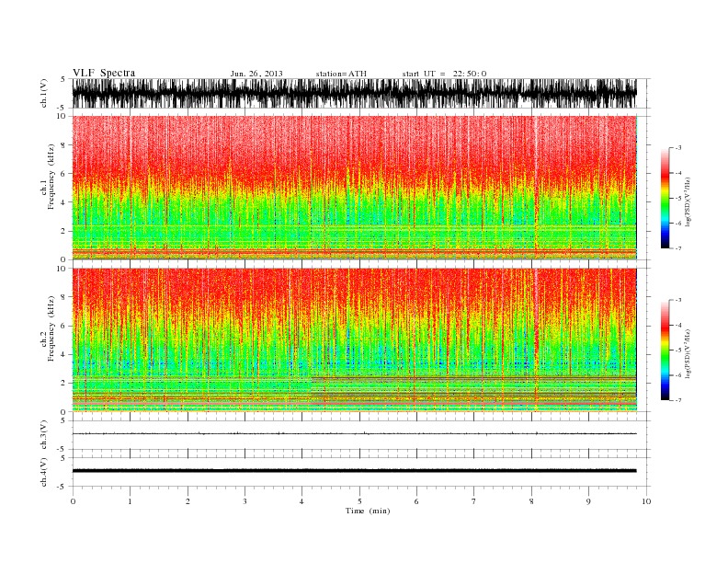Click the ch.1 spectrogram panel
Viewport: 728px width, 563px height.
[x=355, y=188]
